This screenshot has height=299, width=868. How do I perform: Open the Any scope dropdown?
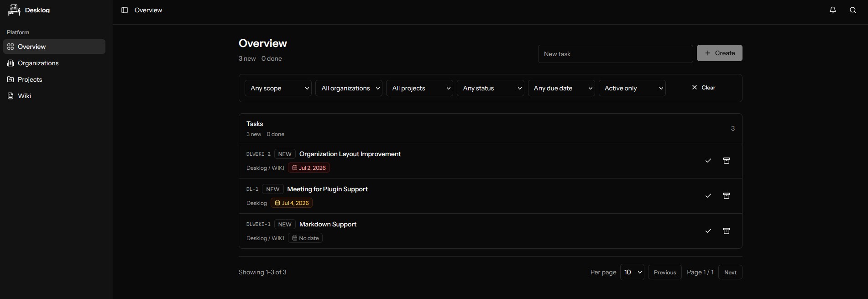click(278, 88)
